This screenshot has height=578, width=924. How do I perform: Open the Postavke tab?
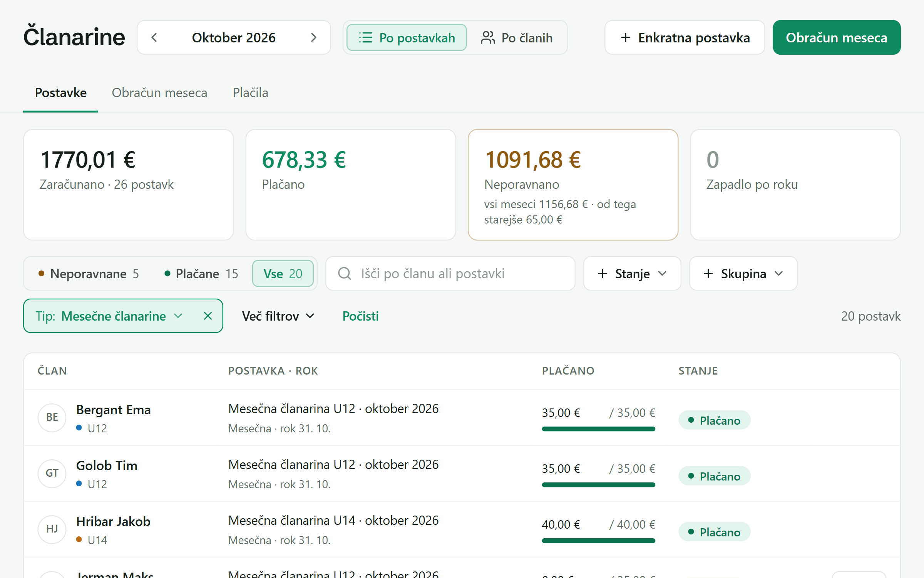pos(61,93)
